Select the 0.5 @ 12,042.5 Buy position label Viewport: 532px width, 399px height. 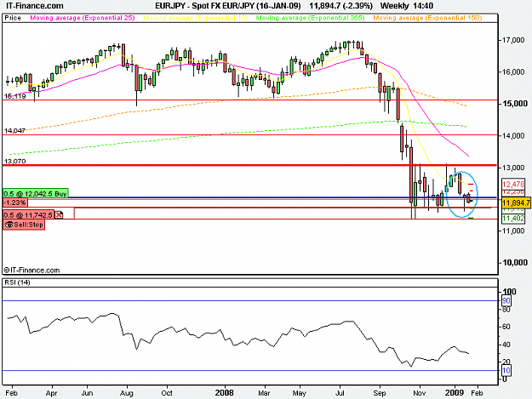[x=35, y=194]
